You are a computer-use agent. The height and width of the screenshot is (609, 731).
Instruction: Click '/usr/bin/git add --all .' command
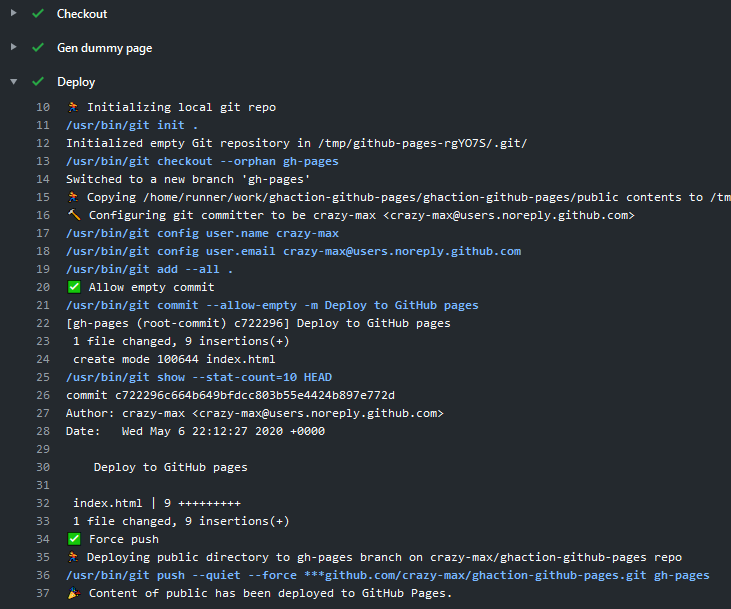[x=149, y=270]
